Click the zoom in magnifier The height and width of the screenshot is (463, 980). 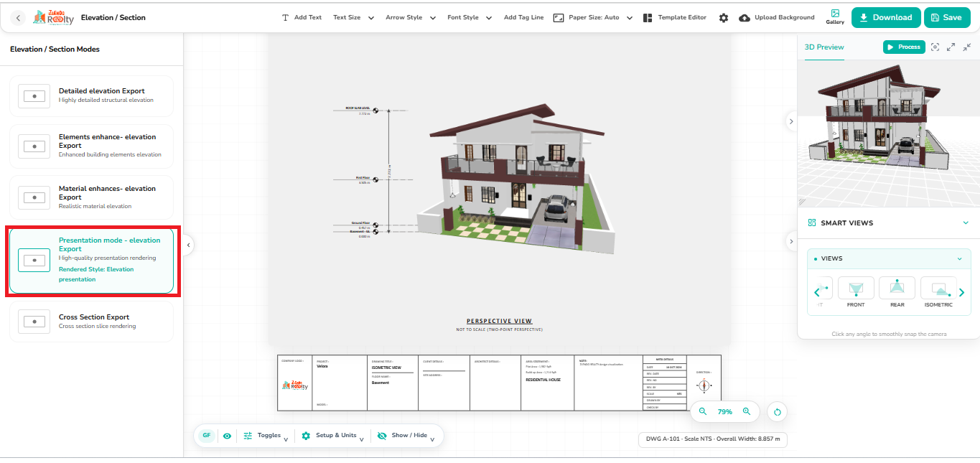(x=747, y=411)
